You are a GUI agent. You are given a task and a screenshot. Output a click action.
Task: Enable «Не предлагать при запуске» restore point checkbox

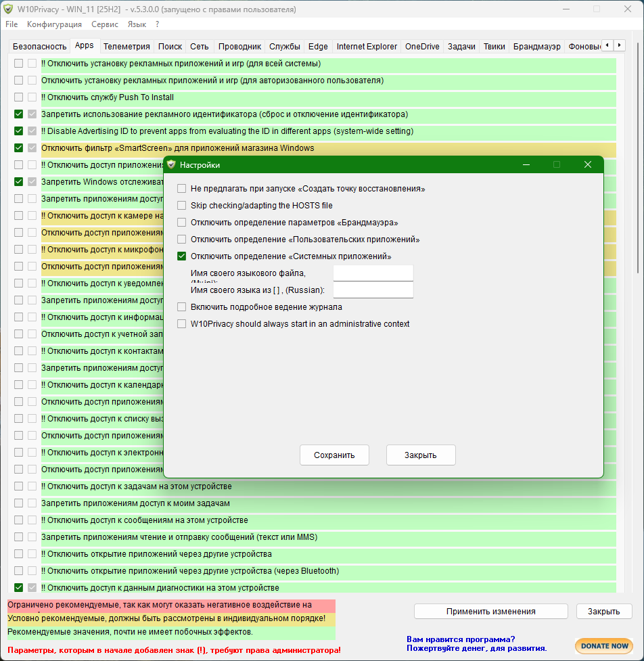tap(181, 189)
